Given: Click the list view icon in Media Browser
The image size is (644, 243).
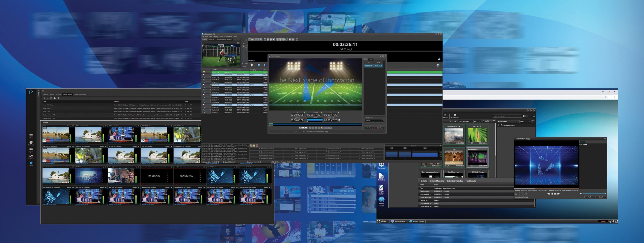Looking at the screenshot, I should point(531,116).
